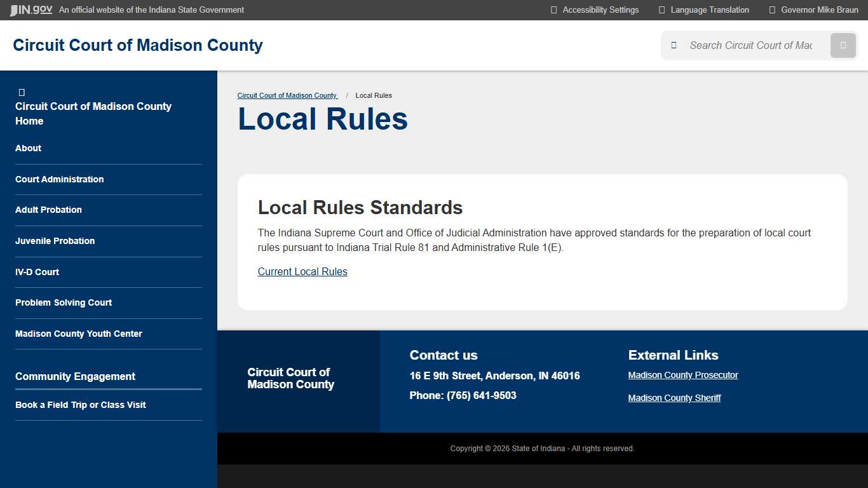Click the Circuit Court breadcrumb link

(x=287, y=95)
